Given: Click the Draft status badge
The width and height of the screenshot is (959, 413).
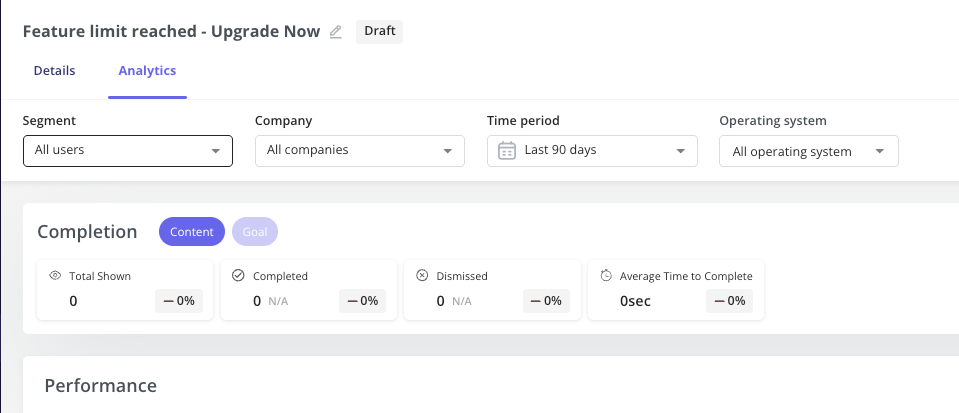Looking at the screenshot, I should tap(379, 31).
